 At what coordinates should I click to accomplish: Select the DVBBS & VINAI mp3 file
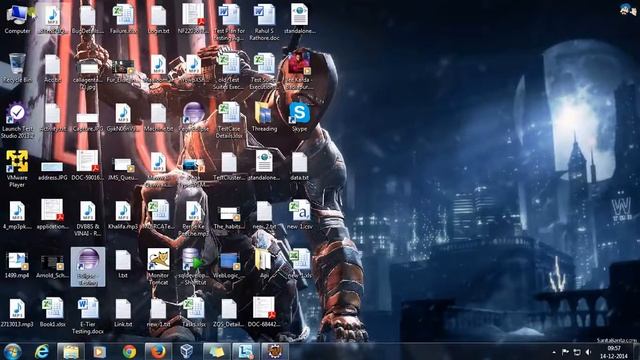tap(88, 218)
